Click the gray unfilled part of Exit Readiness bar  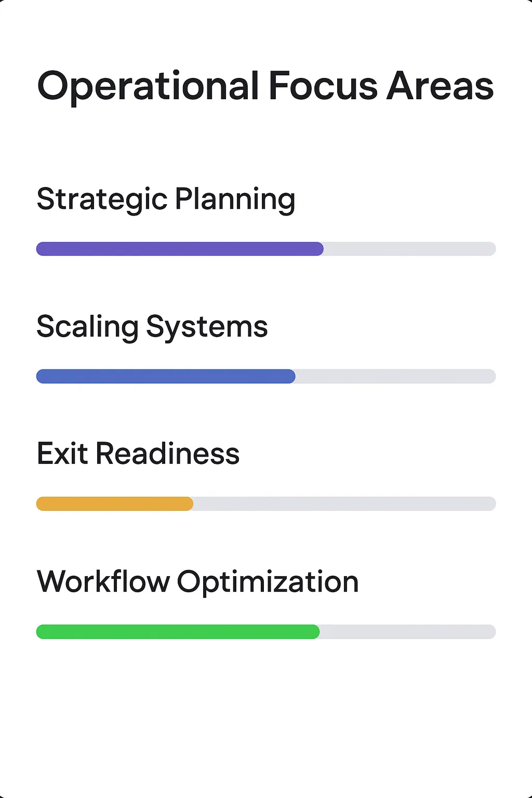click(x=344, y=503)
